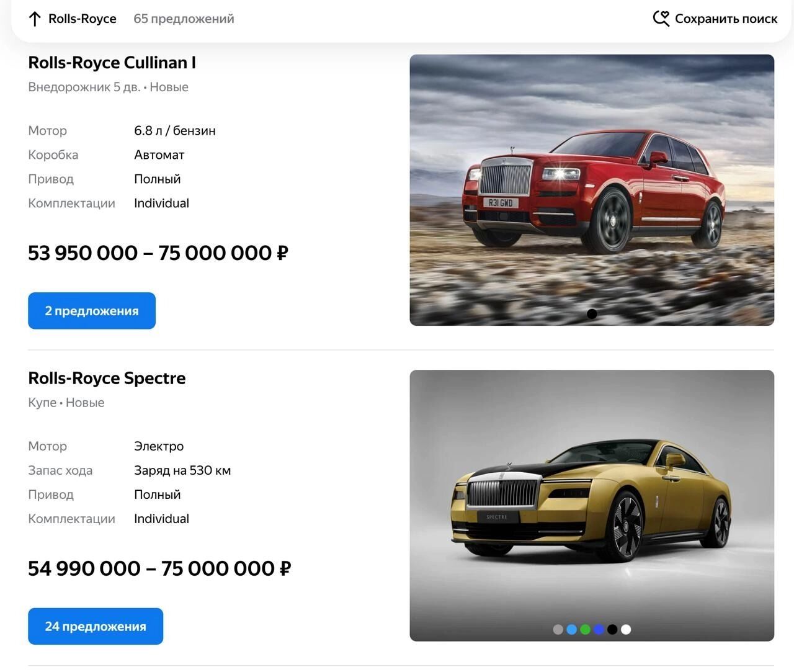Select the green color dot on Spectre
The image size is (794, 672).
[x=585, y=630]
